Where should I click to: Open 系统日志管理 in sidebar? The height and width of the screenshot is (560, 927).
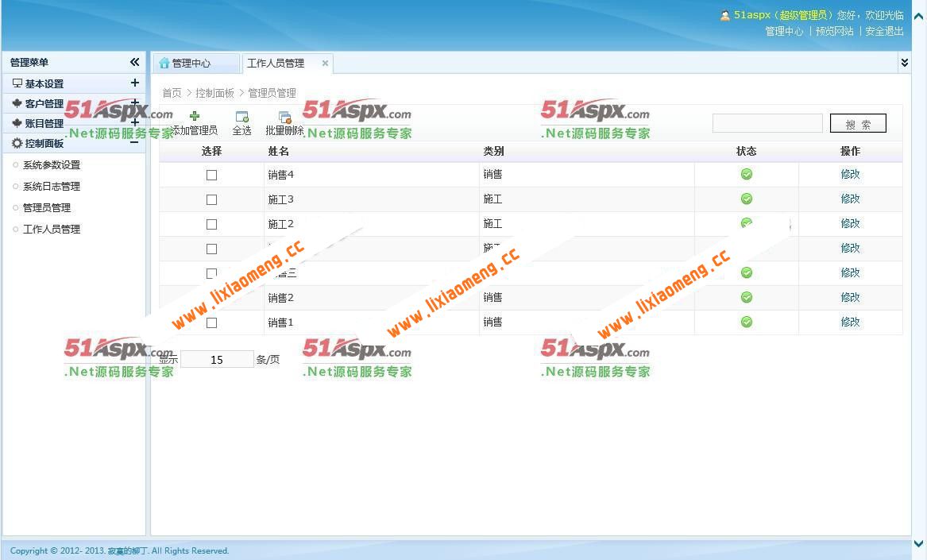point(52,187)
